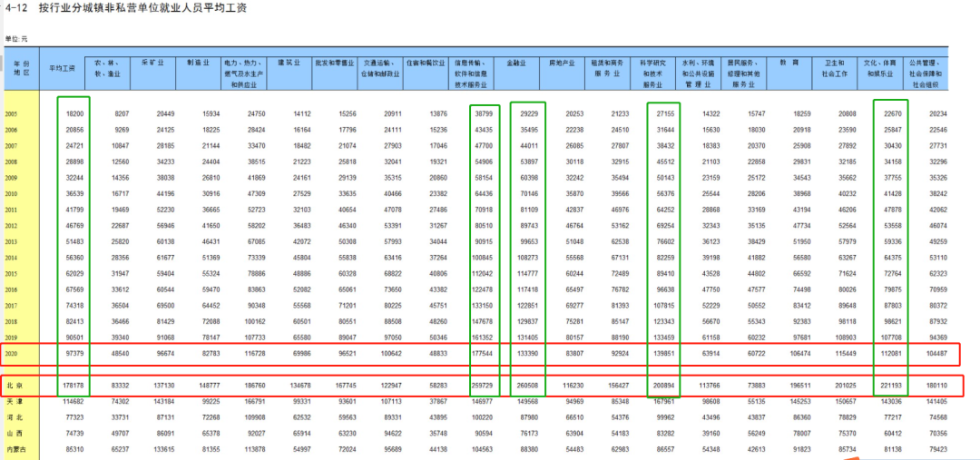The image size is (980, 460).
Task: Select the 住宿和餐饮业 column header
Action: pyautogui.click(x=426, y=64)
